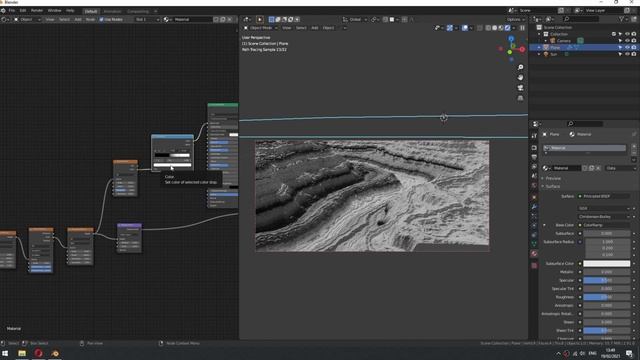This screenshot has height=360, width=640.
Task: Expand the Plane object in outliner
Action: (540, 47)
